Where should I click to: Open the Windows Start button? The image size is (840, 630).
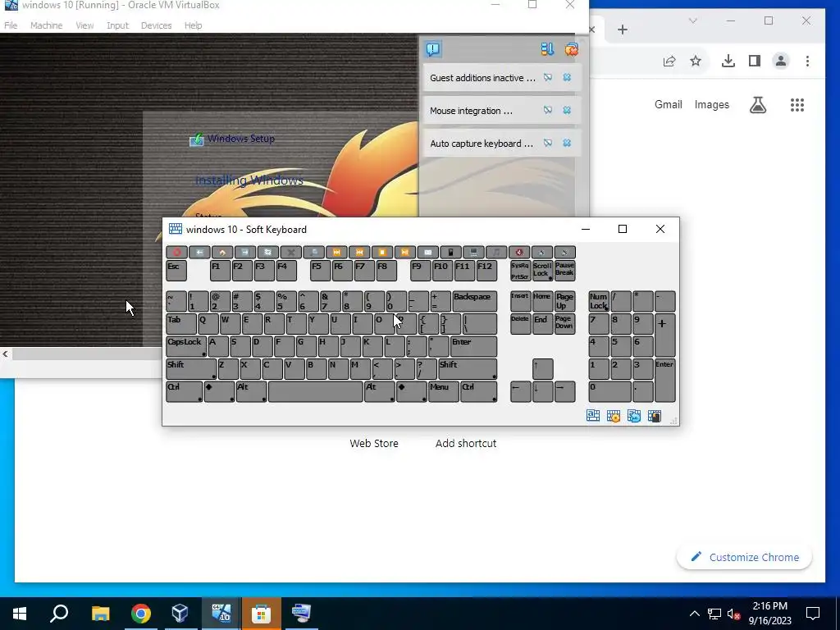pyautogui.click(x=20, y=614)
